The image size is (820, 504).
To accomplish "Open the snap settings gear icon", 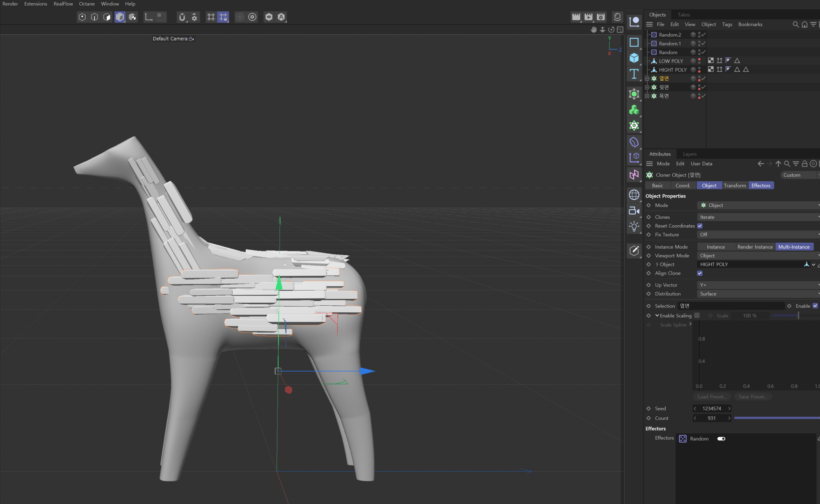I will point(194,17).
